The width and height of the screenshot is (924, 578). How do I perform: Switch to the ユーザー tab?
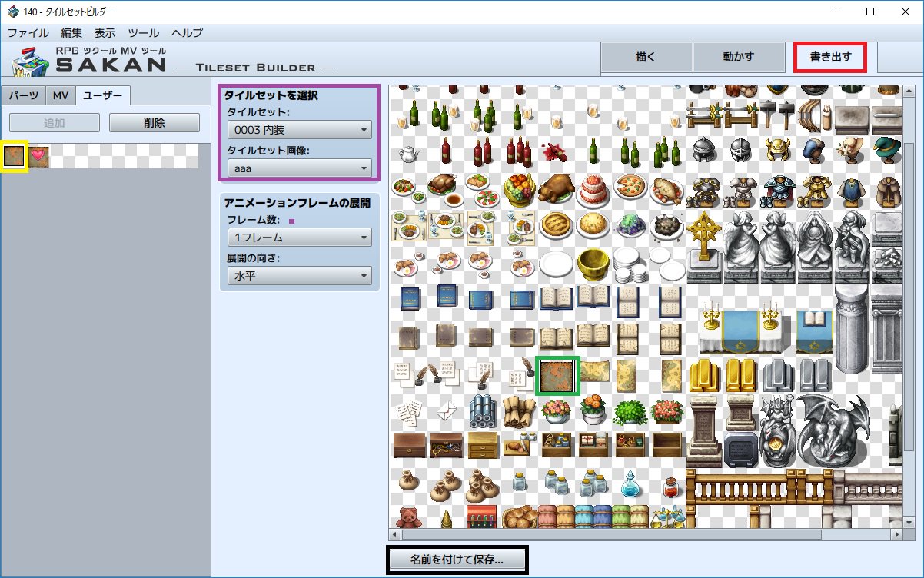click(x=103, y=95)
